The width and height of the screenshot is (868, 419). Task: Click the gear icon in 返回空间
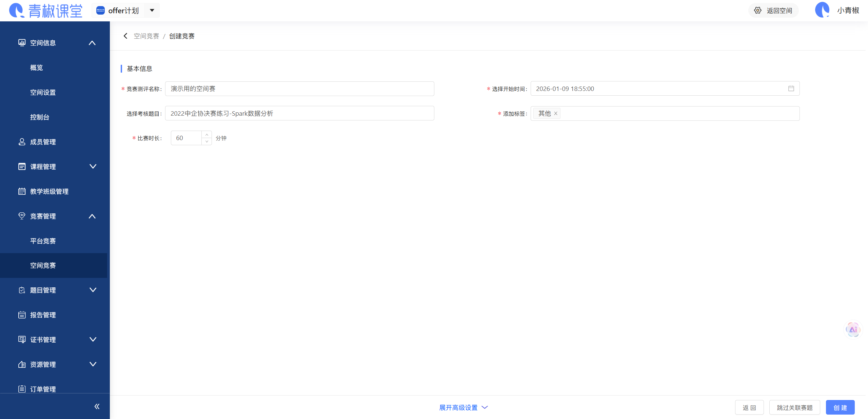pyautogui.click(x=758, y=11)
